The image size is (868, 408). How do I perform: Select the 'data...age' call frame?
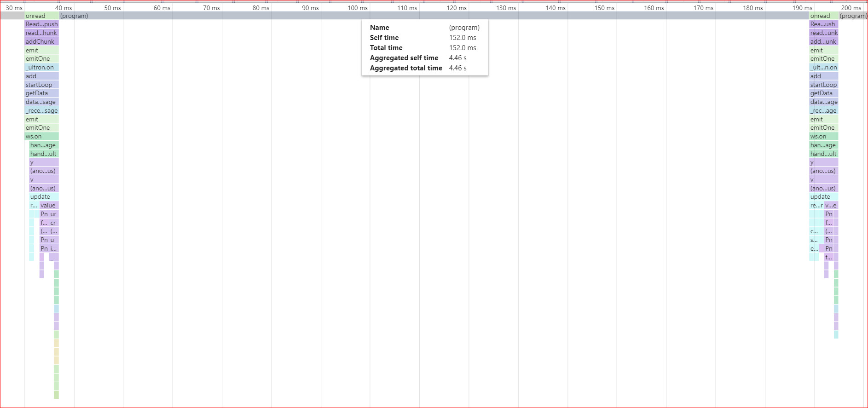(x=823, y=102)
